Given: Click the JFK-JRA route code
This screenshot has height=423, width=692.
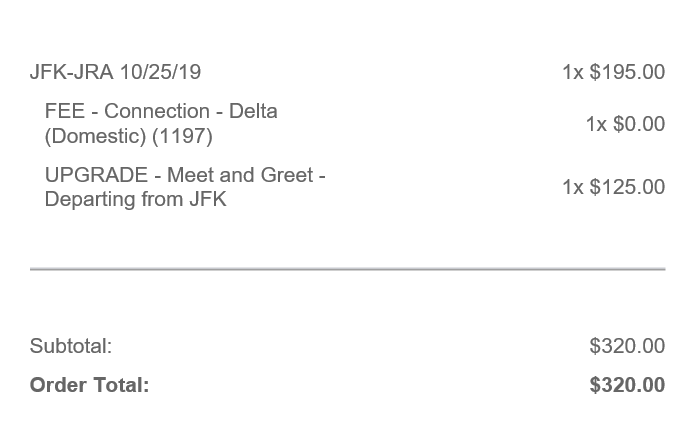Looking at the screenshot, I should click(x=71, y=72).
